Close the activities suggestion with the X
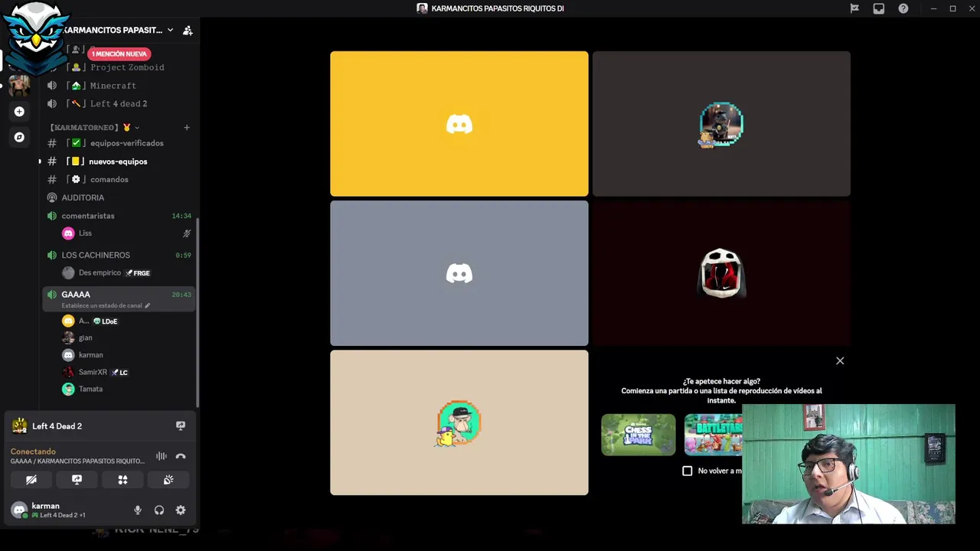The width and height of the screenshot is (980, 551). [840, 360]
